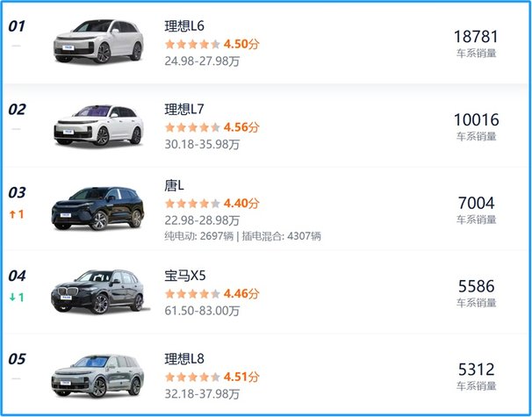
Task: Open the 唐L car thumbnail
Action: [97, 208]
